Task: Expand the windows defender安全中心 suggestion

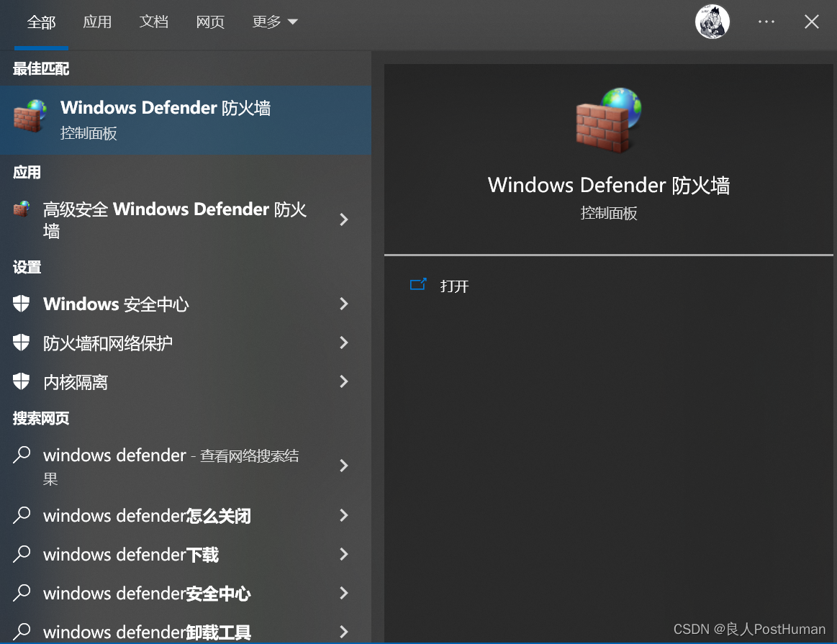Action: [x=344, y=593]
